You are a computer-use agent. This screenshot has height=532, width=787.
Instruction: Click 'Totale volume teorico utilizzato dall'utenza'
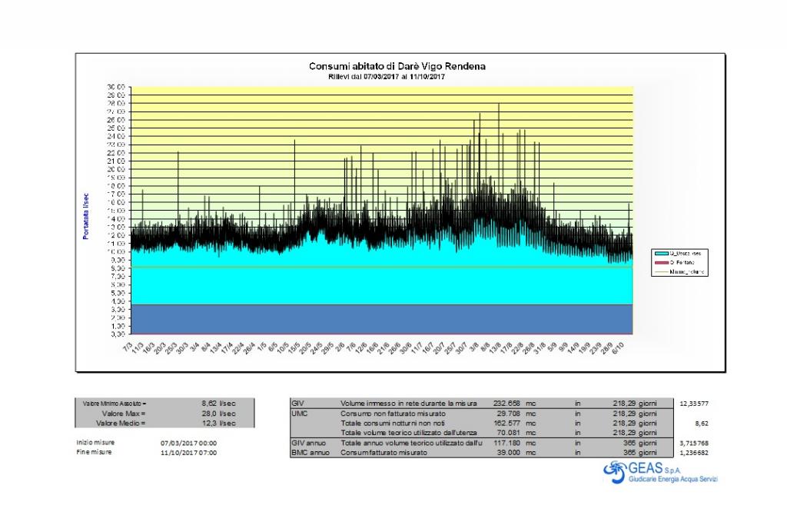pyautogui.click(x=409, y=433)
